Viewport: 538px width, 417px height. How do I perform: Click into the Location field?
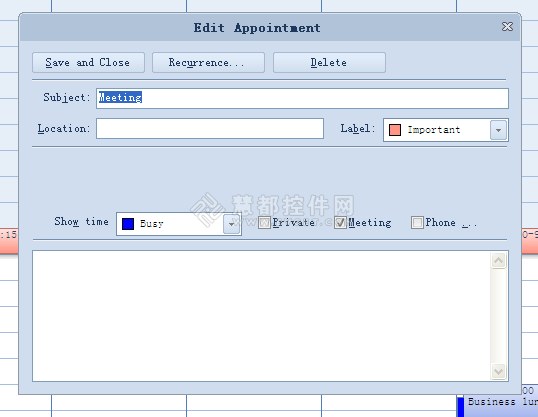(210, 129)
